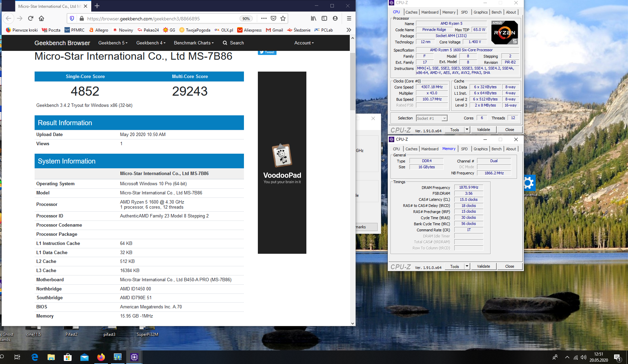Click Close button in top CPU-Z
This screenshot has height=364, width=628.
pyautogui.click(x=510, y=130)
